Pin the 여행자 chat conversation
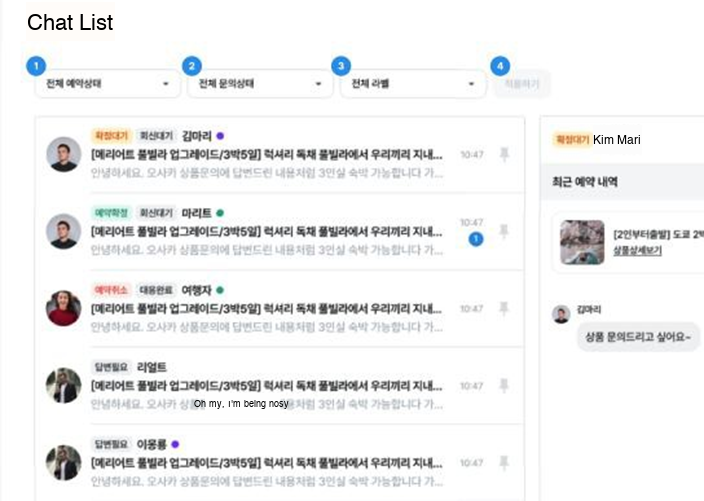Viewport: 704px width, 501px height. (x=504, y=308)
